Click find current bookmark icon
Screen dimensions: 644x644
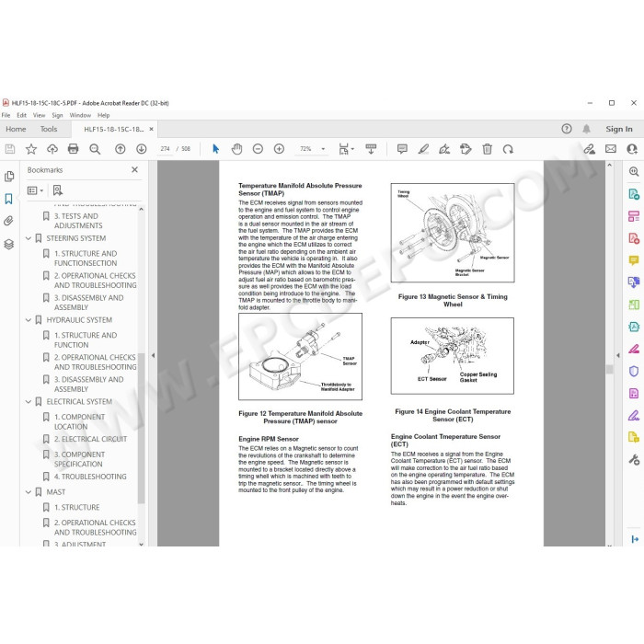click(57, 190)
